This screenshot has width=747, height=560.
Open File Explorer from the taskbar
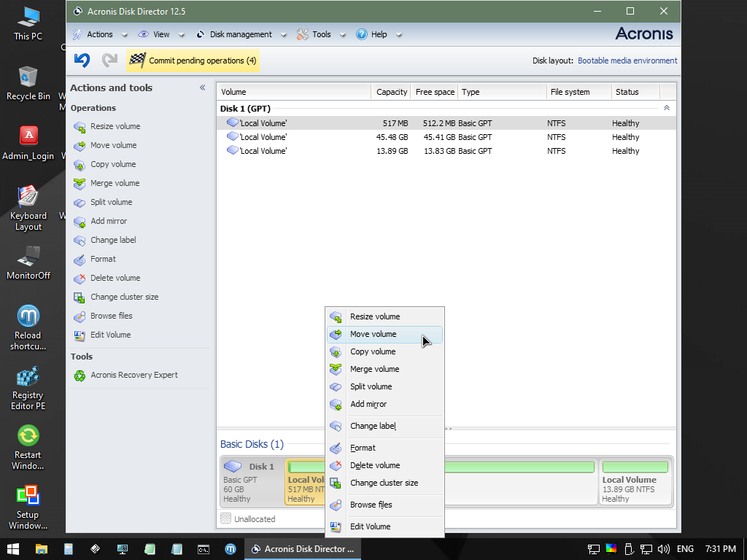tap(42, 549)
